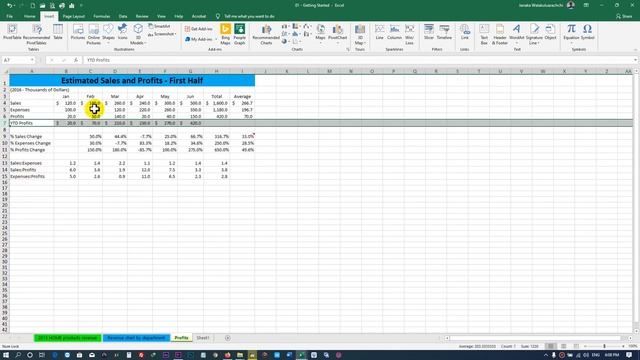Expand the Name Box dropdown arrow
Viewport: 640px width, 360px height.
tap(32, 60)
